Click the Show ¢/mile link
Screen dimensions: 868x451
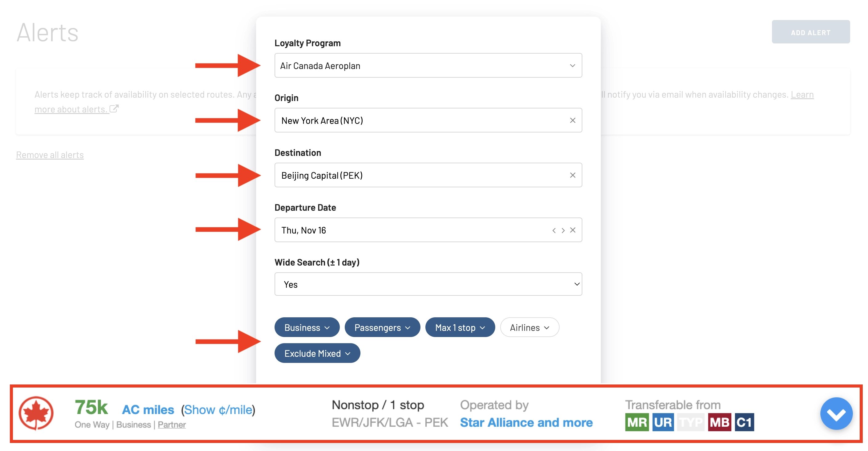(218, 410)
